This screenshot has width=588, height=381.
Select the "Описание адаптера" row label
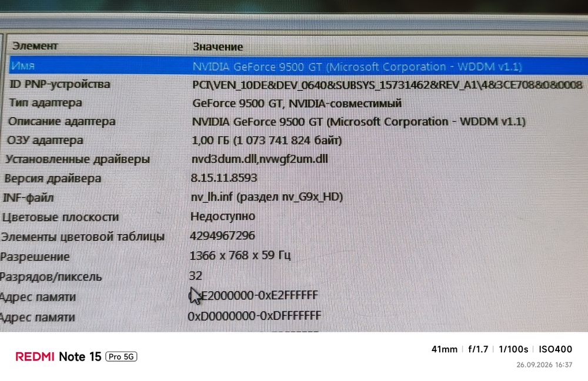(62, 122)
